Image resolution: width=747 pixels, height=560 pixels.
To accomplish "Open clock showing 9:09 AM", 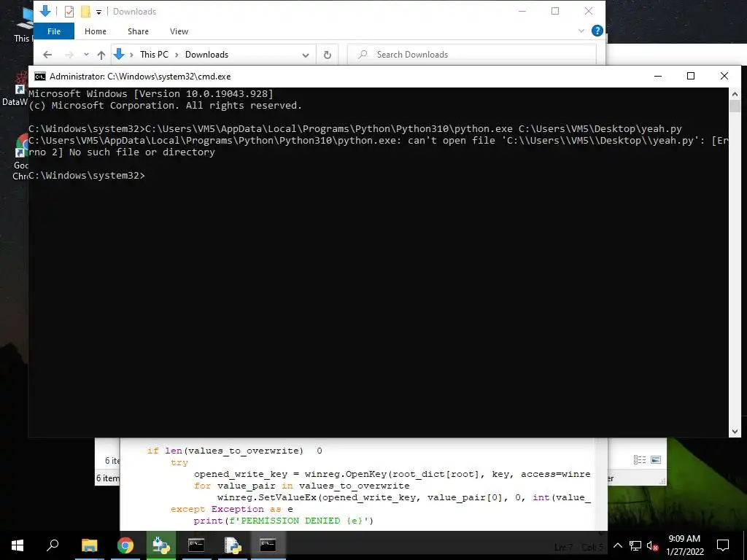I will 684,545.
